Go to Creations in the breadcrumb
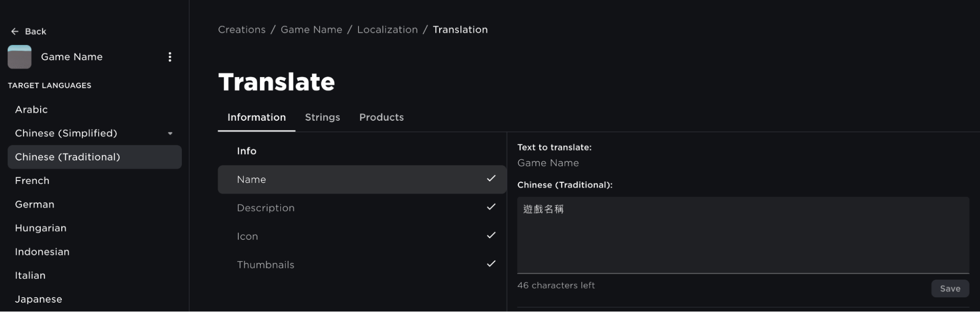Image resolution: width=980 pixels, height=312 pixels. [242, 29]
